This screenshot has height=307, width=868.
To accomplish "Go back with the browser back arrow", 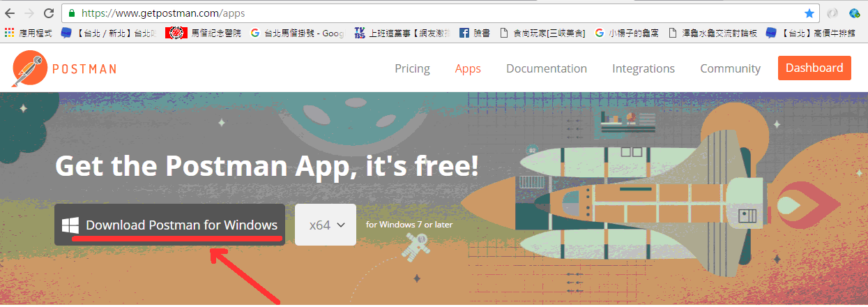I will 10,13.
